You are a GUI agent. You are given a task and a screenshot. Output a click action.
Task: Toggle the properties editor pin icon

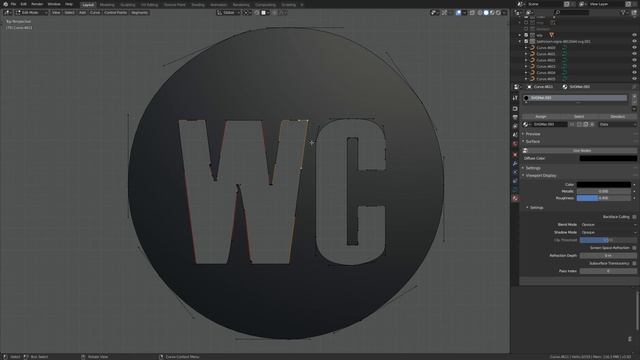click(634, 87)
